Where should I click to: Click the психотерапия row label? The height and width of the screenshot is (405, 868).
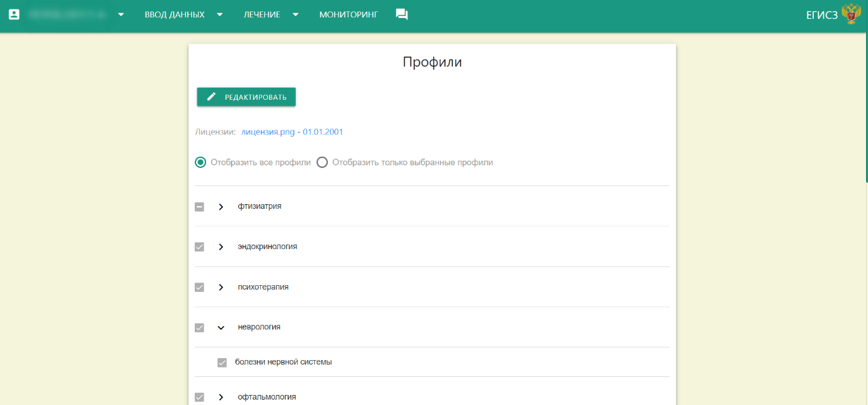pyautogui.click(x=263, y=287)
